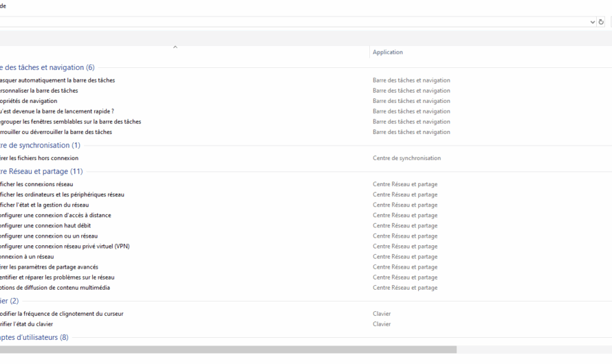This screenshot has width=612, height=364.
Task: Collapse the 'synchronisation (1)' group header
Action: pyautogui.click(x=41, y=145)
